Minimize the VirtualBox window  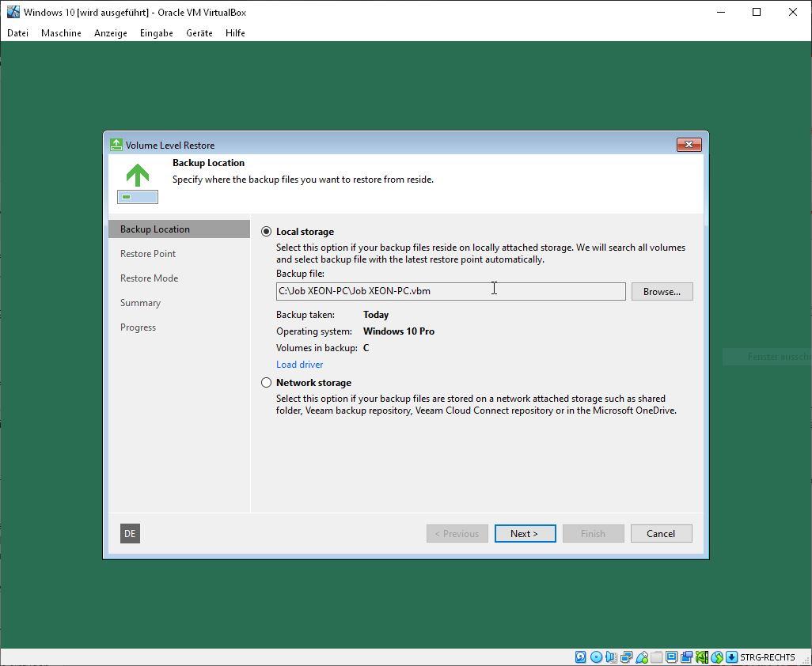point(721,12)
